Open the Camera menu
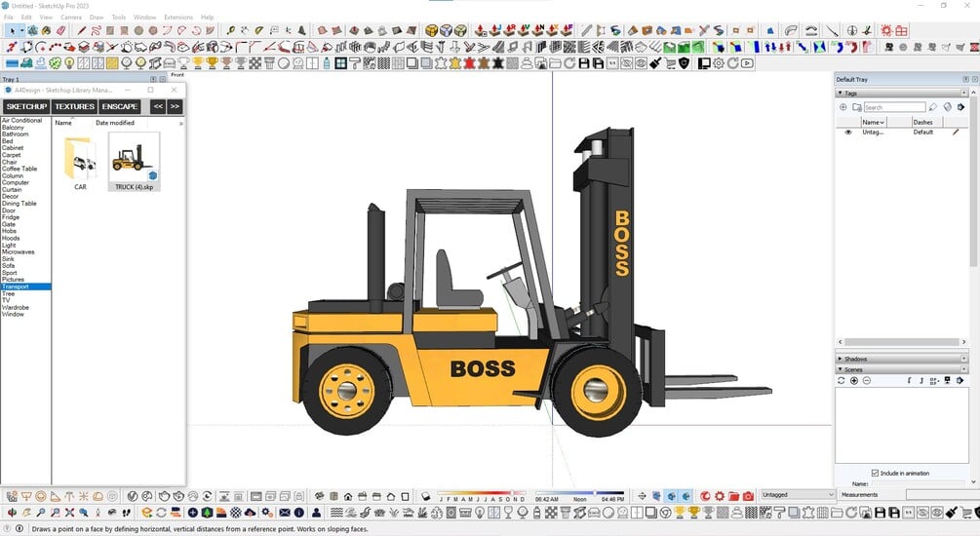The width and height of the screenshot is (980, 536). tap(71, 18)
